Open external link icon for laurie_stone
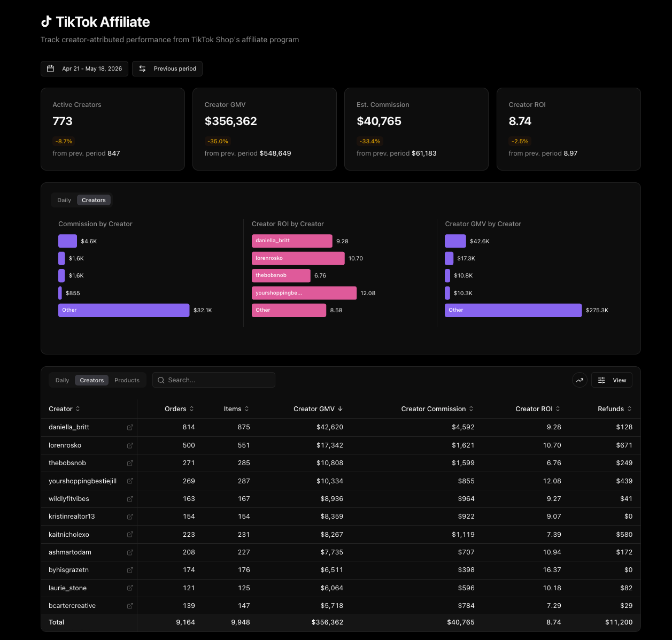672x640 pixels. 130,588
